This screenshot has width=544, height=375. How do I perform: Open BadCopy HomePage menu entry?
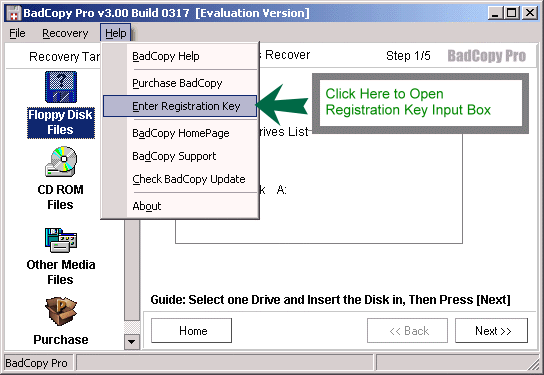point(180,133)
